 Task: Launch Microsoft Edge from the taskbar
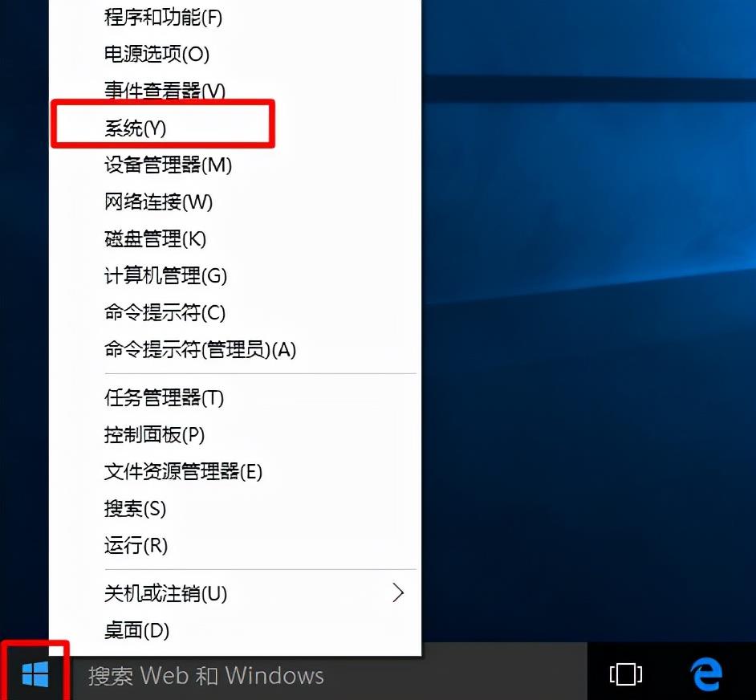pos(706,674)
